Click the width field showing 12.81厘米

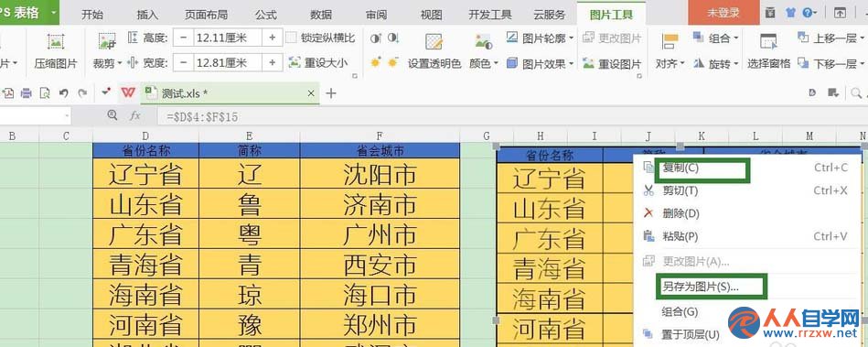(228, 62)
